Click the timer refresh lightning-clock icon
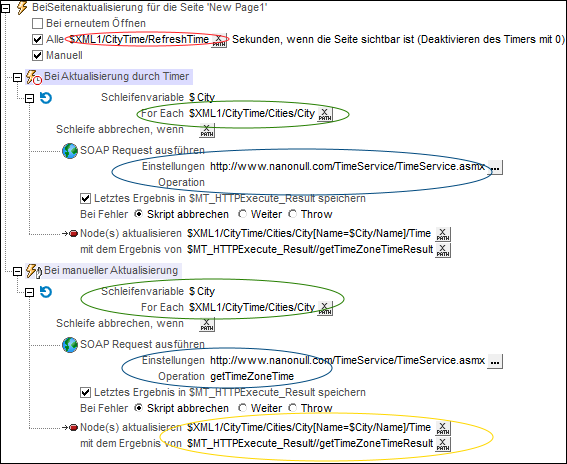The image size is (567, 464). pos(34,77)
